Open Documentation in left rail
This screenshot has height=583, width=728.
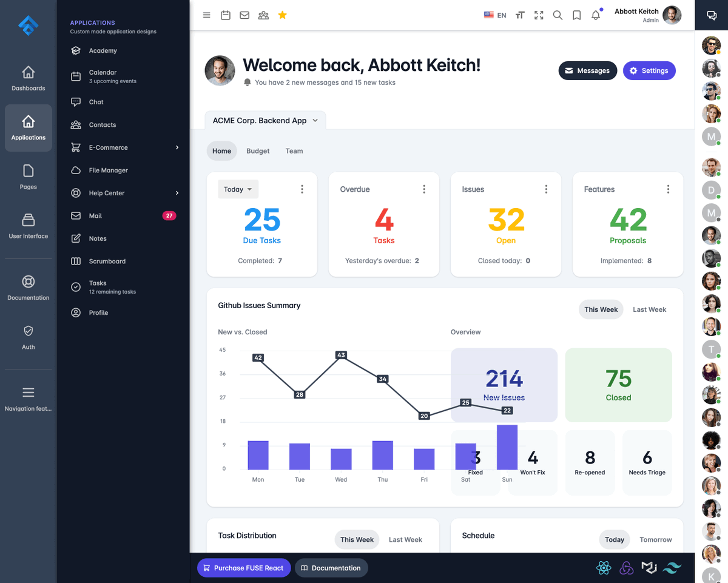coord(29,288)
